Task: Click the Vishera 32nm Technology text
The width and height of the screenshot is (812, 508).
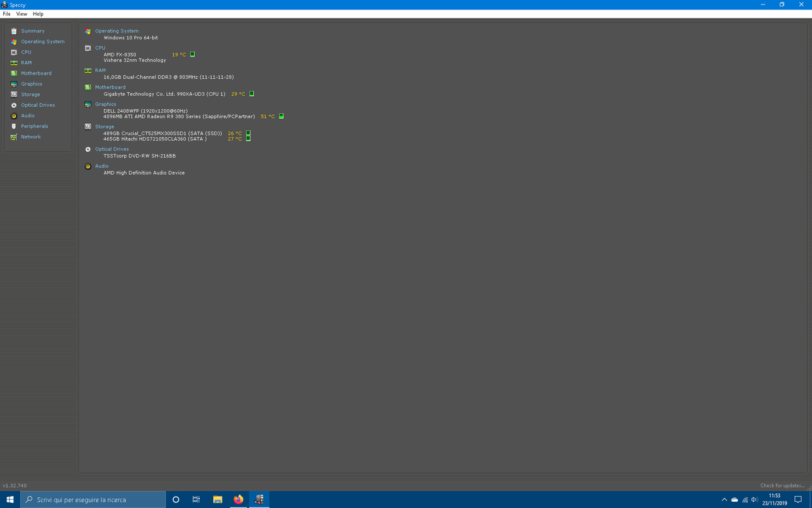Action: 134,60
